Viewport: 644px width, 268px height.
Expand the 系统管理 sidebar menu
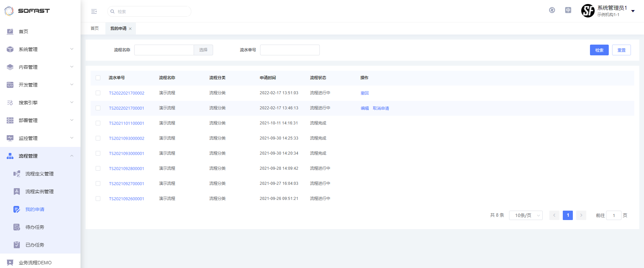[x=40, y=49]
